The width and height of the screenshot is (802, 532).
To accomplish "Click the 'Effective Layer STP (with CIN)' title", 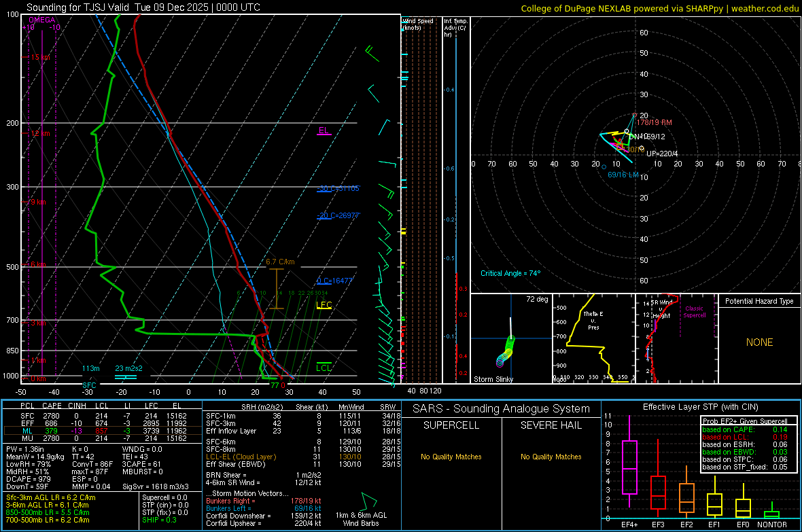I will (x=700, y=407).
